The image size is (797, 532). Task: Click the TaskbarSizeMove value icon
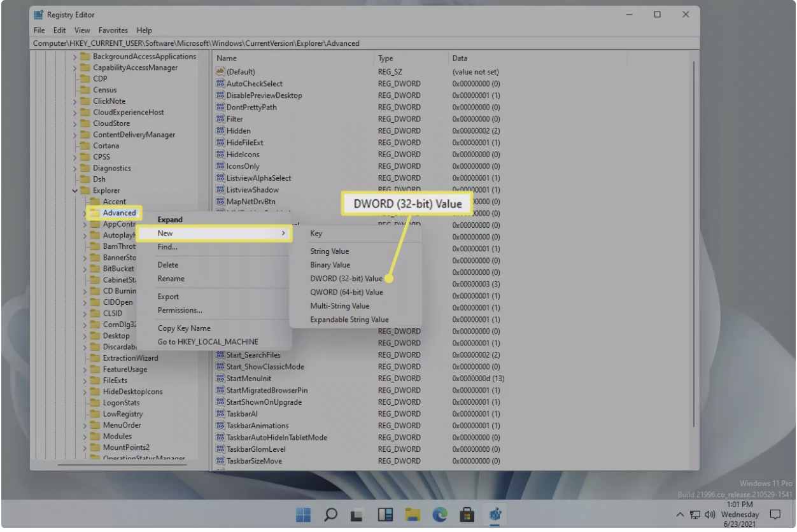point(221,461)
